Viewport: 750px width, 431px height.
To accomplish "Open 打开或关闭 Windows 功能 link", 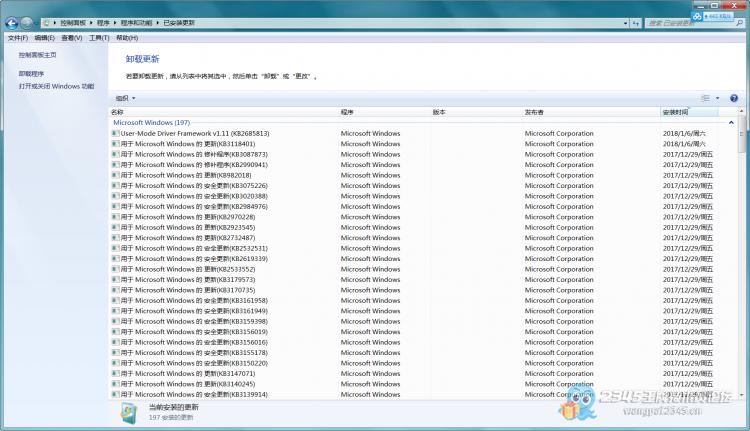I will pos(56,86).
